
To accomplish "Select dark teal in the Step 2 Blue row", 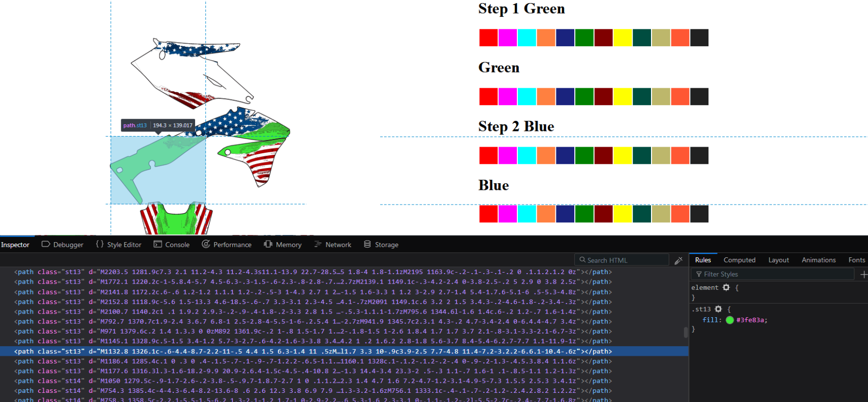I will 642,155.
